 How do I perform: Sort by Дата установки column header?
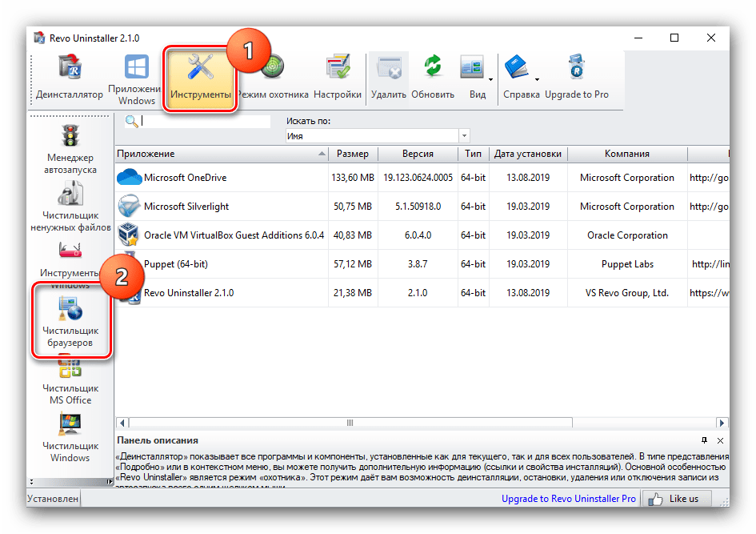tap(527, 154)
